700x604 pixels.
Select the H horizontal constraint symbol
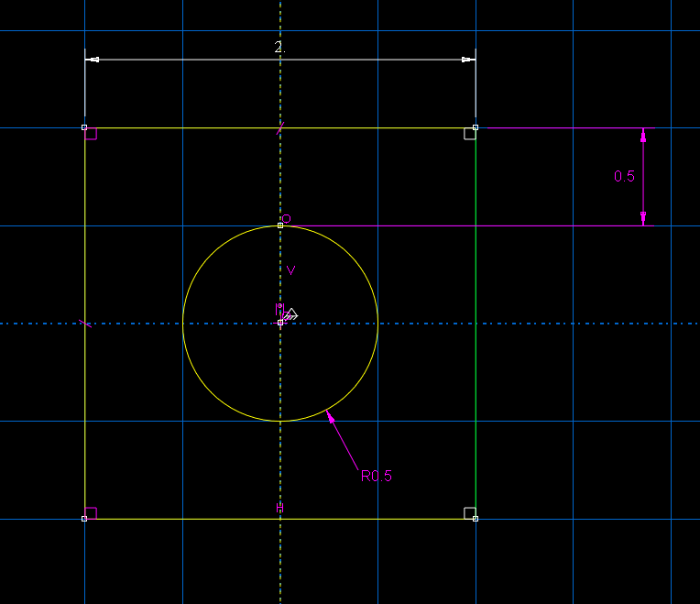pos(280,508)
